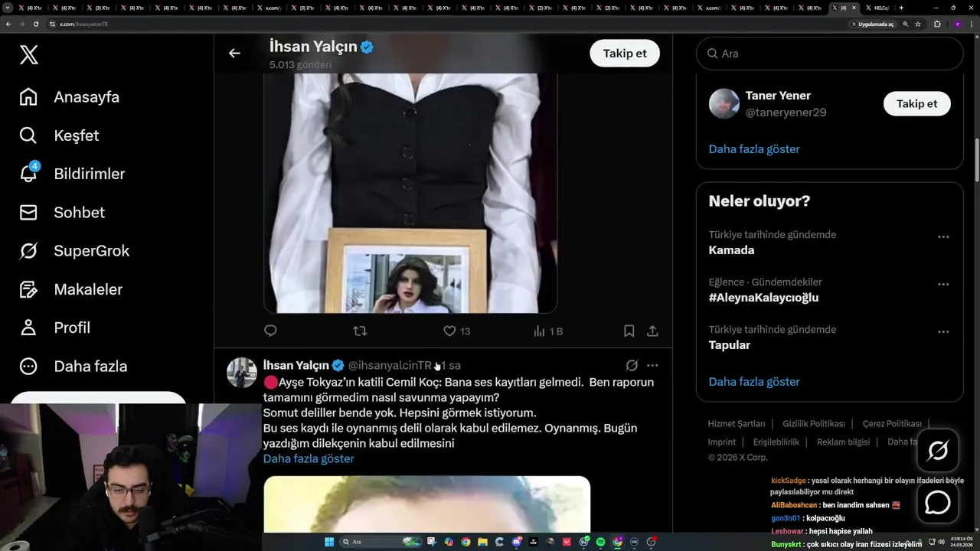Open options for Tapular trend
Viewport: 980px width, 551px height.
pyautogui.click(x=943, y=332)
